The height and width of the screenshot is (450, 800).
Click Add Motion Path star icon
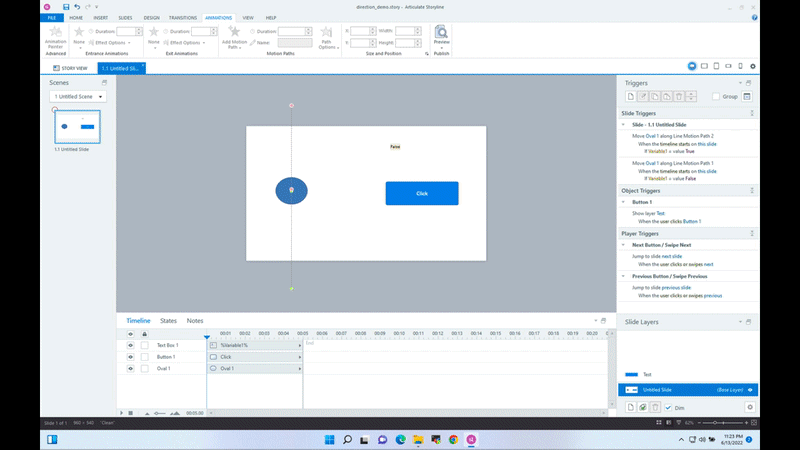pos(234,32)
